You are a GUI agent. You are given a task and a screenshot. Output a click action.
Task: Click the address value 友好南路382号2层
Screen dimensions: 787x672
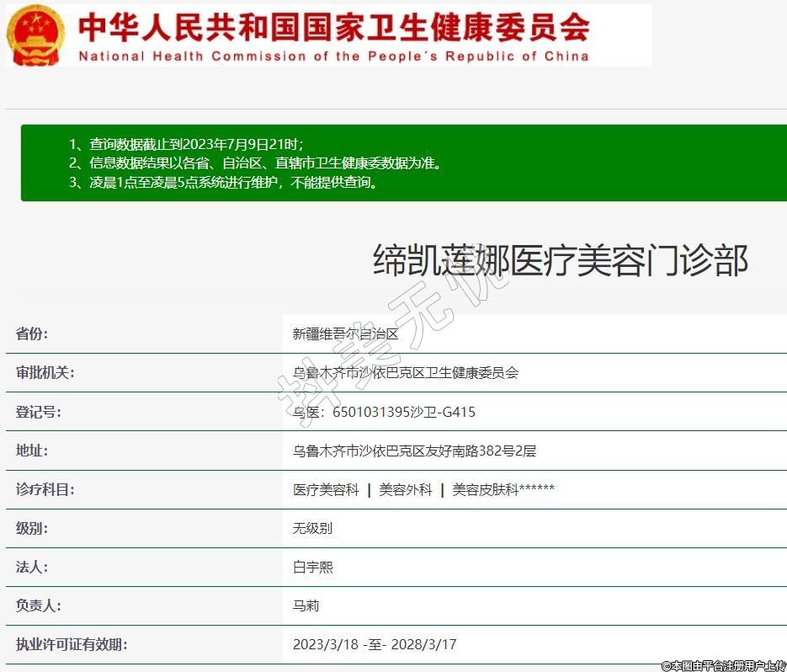pos(414,451)
